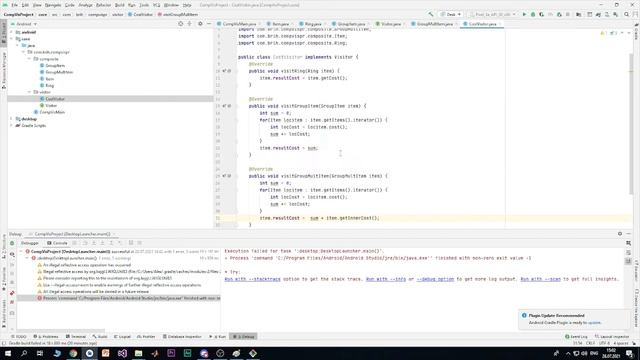This screenshot has width=640, height=360.
Task: Click the soft-wrap icon at the console edge
Action: click(x=629, y=252)
